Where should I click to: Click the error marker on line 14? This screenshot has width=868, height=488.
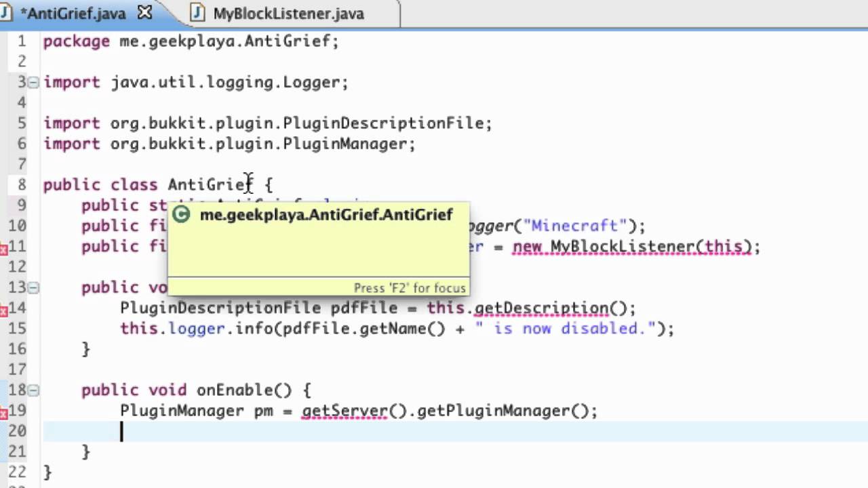click(3, 310)
